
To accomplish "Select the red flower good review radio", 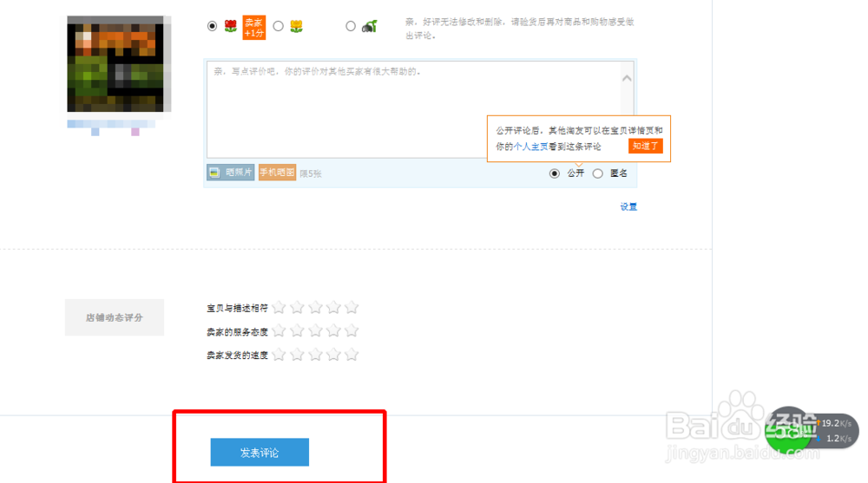I will [x=212, y=26].
